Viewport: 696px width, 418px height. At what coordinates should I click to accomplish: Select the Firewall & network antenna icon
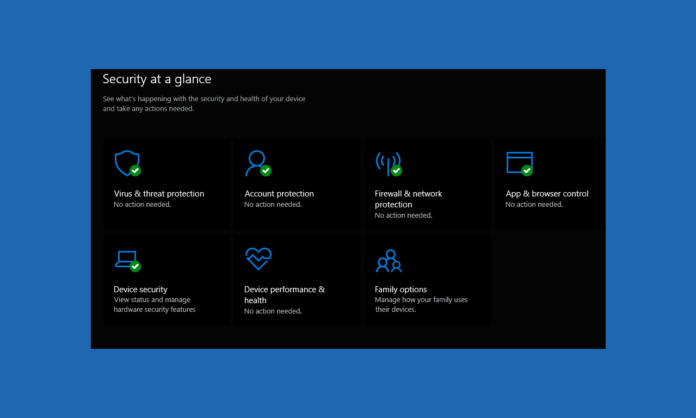click(387, 162)
